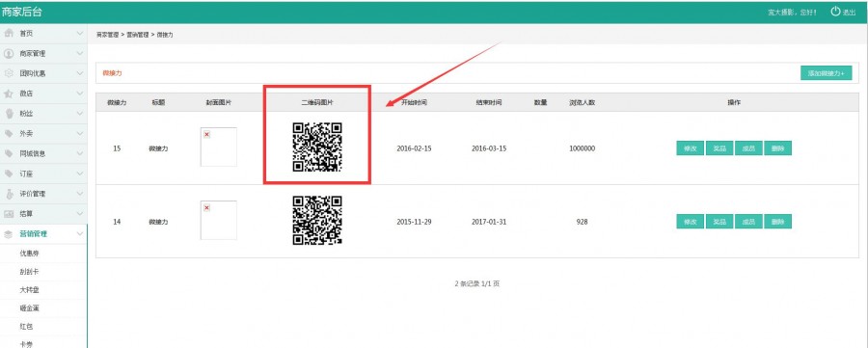The image size is (868, 348).
Task: Expand the 粉丝 chevron
Action: tap(80, 114)
